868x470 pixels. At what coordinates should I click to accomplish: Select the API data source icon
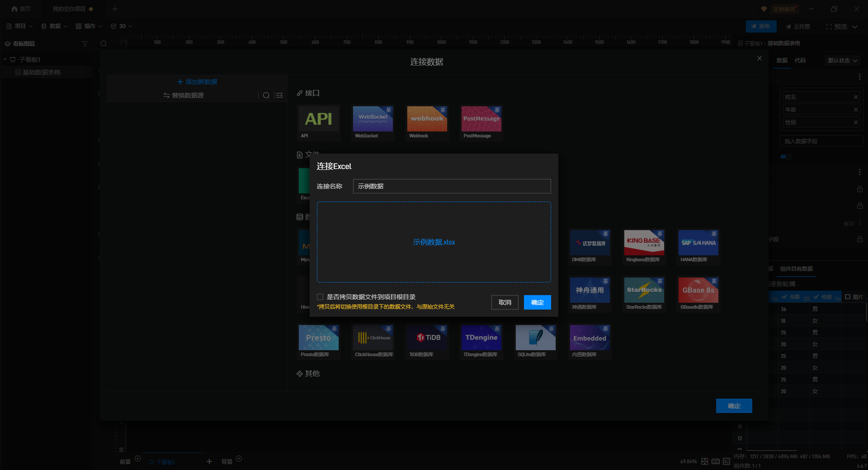(x=318, y=119)
